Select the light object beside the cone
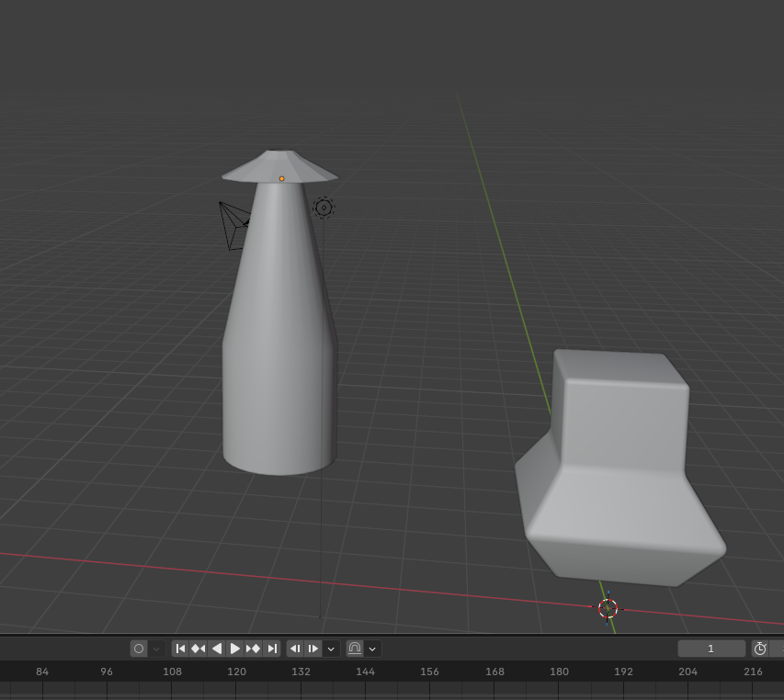The width and height of the screenshot is (784, 700). point(324,208)
